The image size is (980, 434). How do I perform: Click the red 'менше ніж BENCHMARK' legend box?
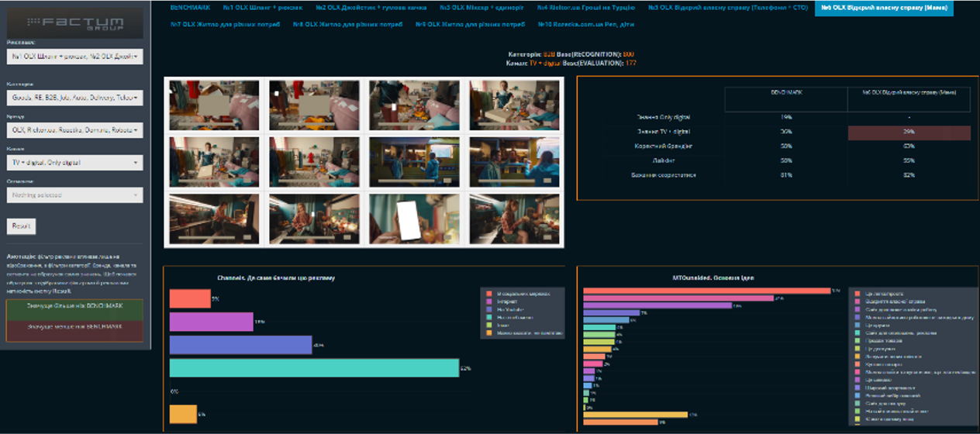tap(74, 330)
